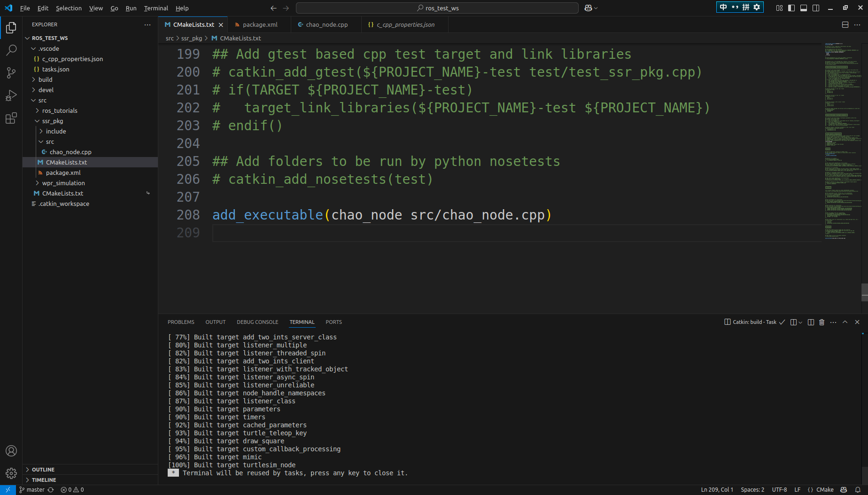The image size is (868, 495).
Task: Open the notifications bell in status bar
Action: [x=858, y=489]
